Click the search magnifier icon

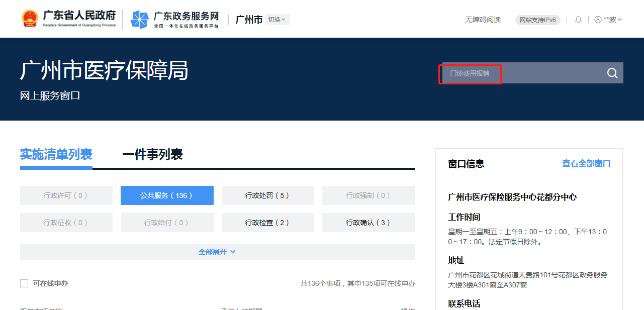(612, 73)
